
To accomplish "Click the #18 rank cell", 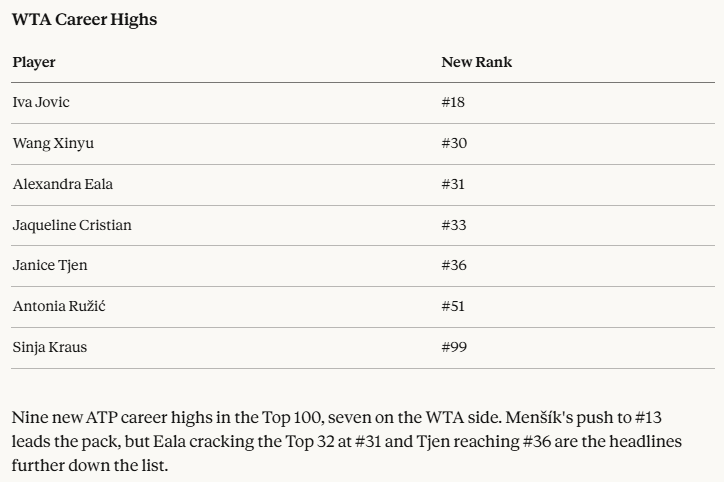I will click(453, 102).
